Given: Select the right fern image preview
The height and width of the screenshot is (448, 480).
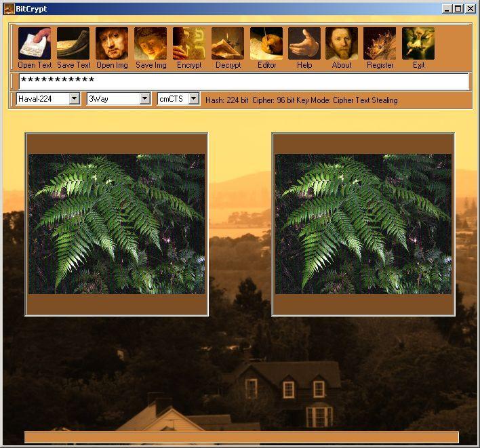Looking at the screenshot, I should tap(363, 224).
